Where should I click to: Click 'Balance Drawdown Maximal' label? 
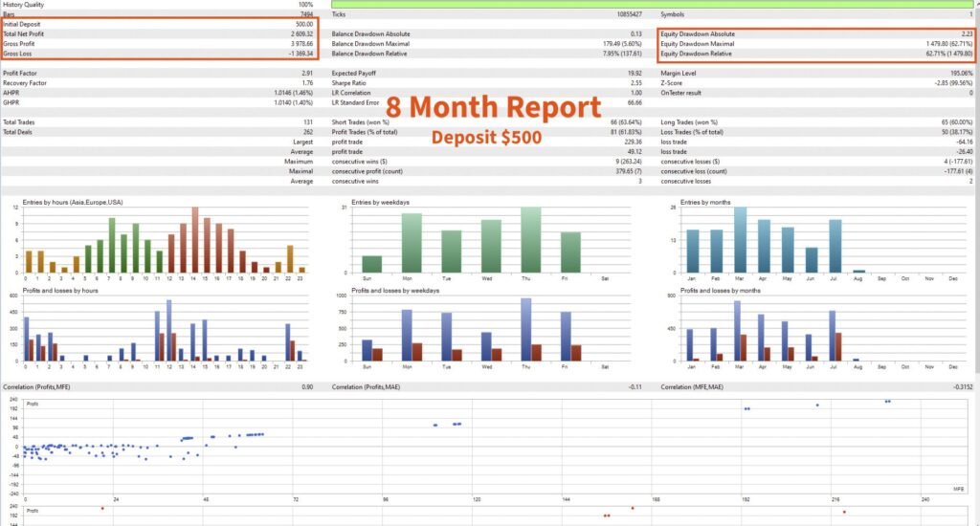pyautogui.click(x=370, y=44)
